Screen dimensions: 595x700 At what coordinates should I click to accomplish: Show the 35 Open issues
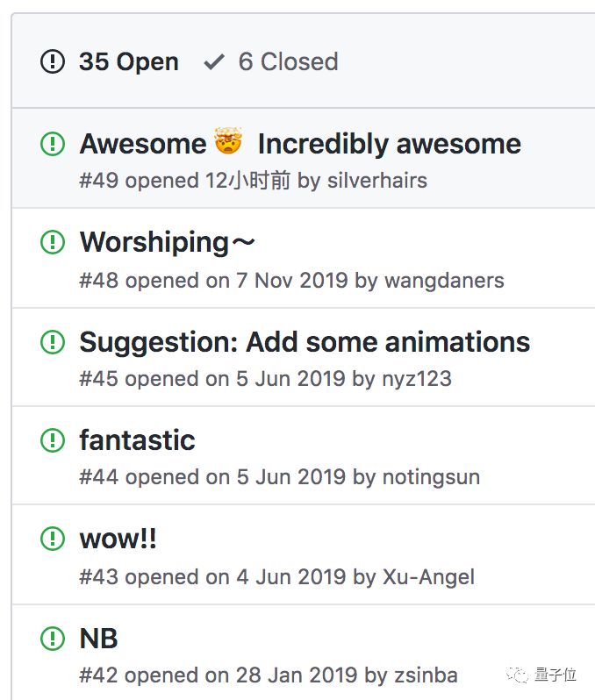pyautogui.click(x=128, y=61)
